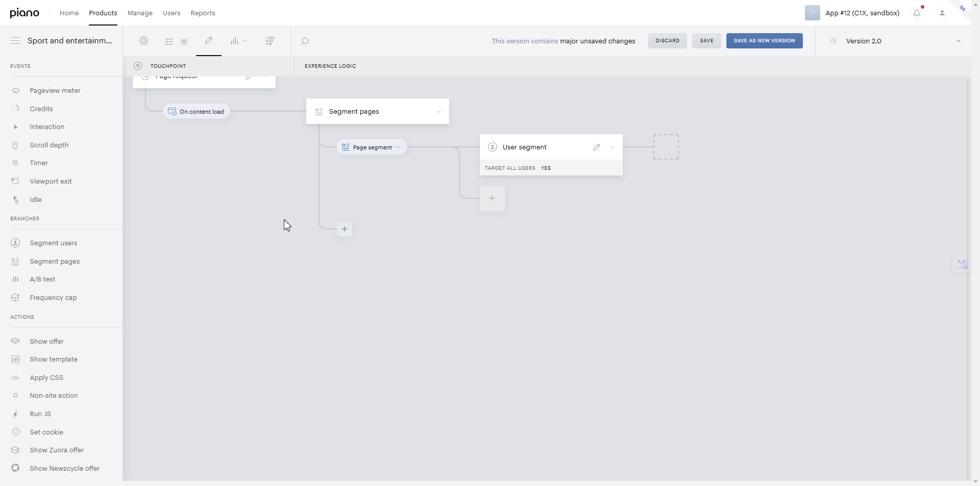Click the user account avatar icon
Screen dimensions: 980x486
point(942,13)
